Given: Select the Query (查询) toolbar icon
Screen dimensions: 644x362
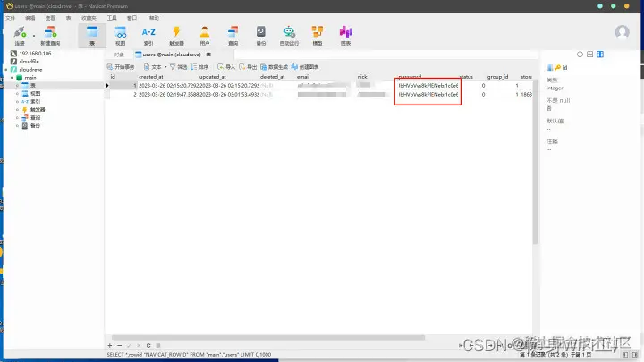Looking at the screenshot, I should (x=233, y=36).
